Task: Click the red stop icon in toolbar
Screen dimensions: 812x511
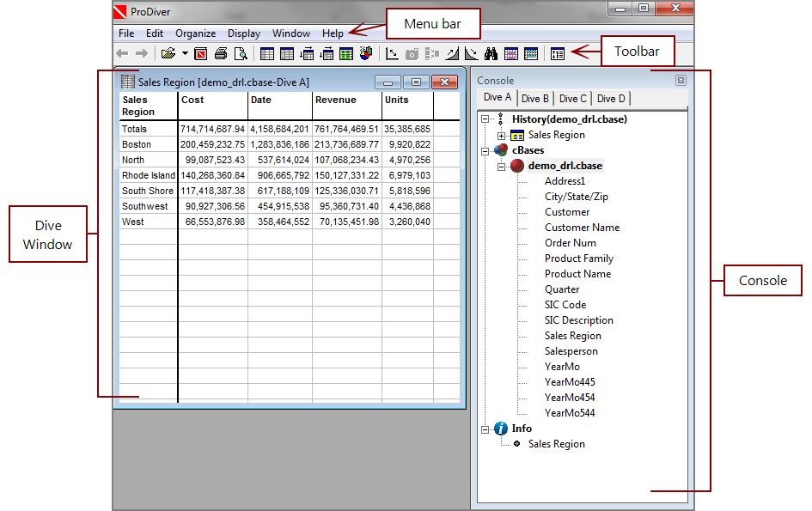Action: click(x=201, y=54)
